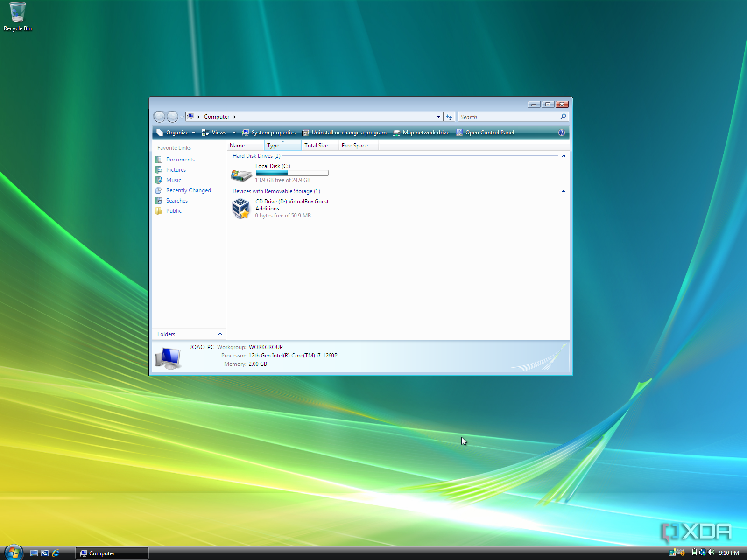747x560 pixels.
Task: Click the Documents icon in sidebar
Action: click(159, 160)
